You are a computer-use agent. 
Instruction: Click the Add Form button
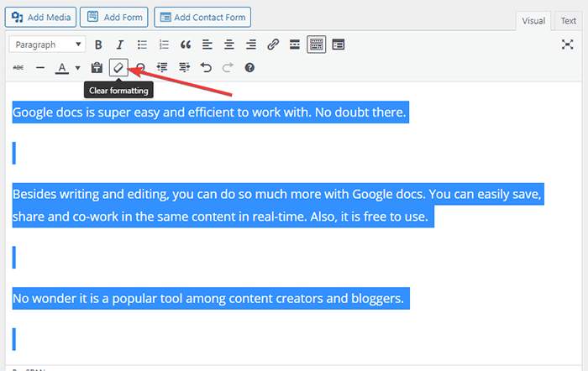[116, 17]
